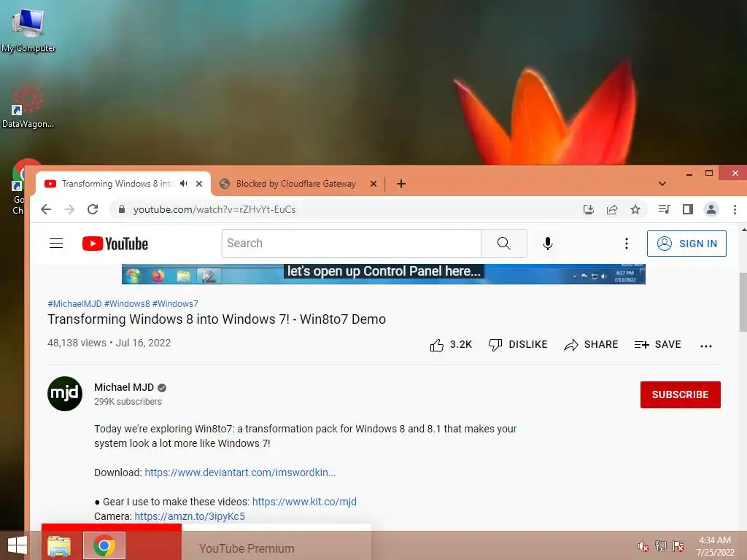Click Chrome icon in taskbar
This screenshot has width=747, height=560.
(x=104, y=545)
